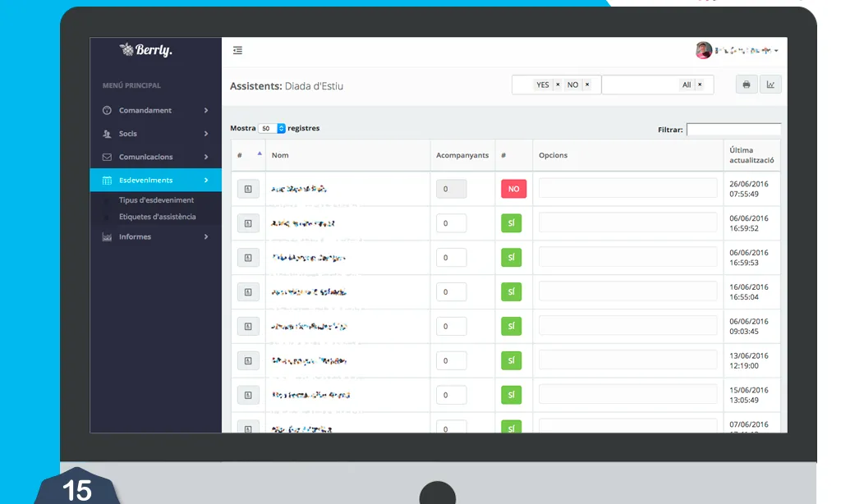Open the Comunicacions menu item
Image resolution: width=841 pixels, height=504 pixels.
[155, 157]
